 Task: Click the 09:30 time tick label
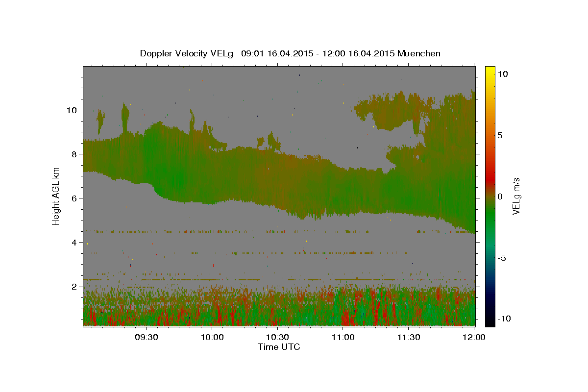pos(147,338)
